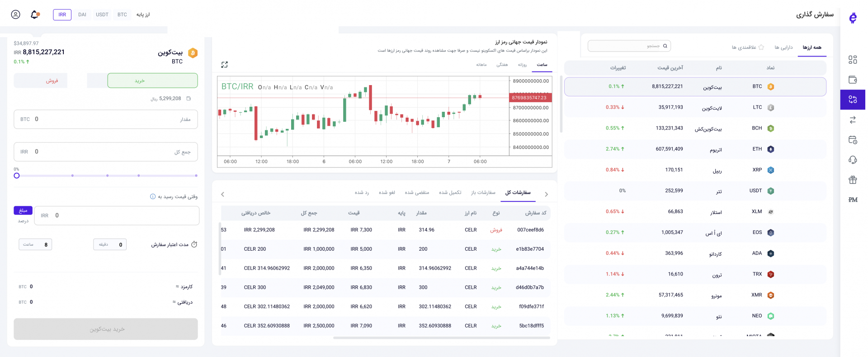Screen dimensions: 868x357
Task: Select the لایت‌کوین LTC row
Action: 695,107
